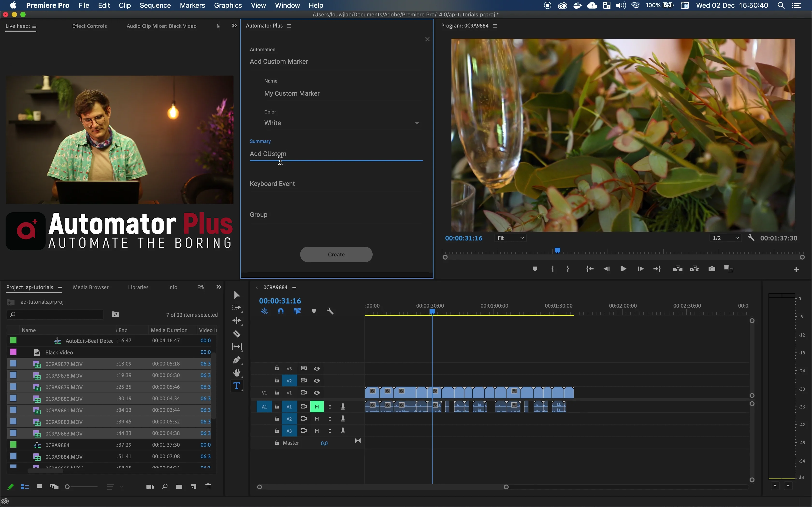This screenshot has width=812, height=507.
Task: Select the Pen tool in the timeline toolbar
Action: [237, 360]
